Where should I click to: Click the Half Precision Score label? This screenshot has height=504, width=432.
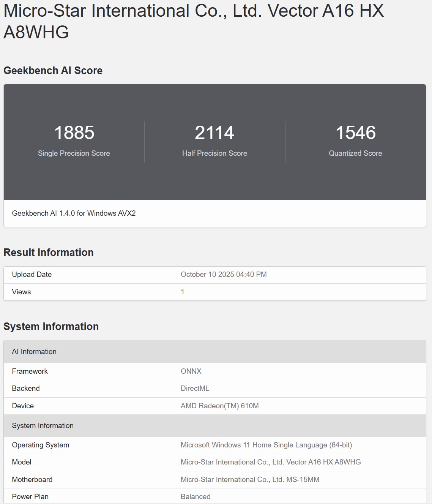(x=214, y=153)
